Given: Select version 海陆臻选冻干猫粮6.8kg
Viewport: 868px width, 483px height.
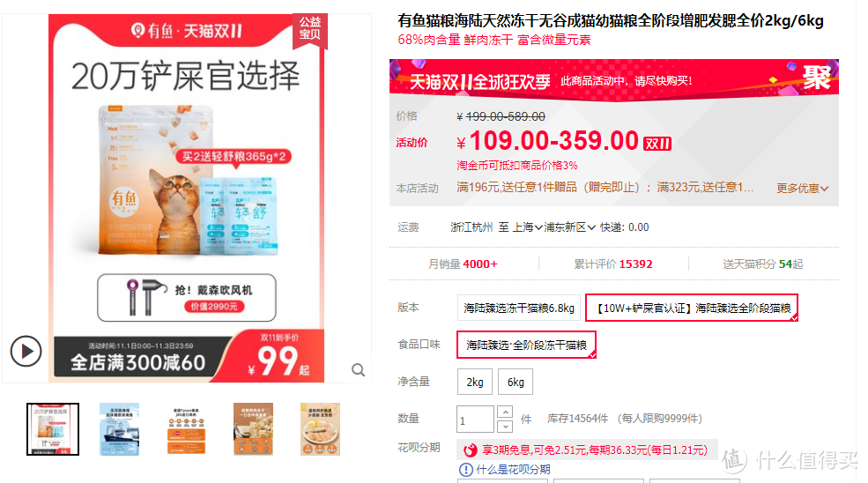Looking at the screenshot, I should click(x=519, y=308).
